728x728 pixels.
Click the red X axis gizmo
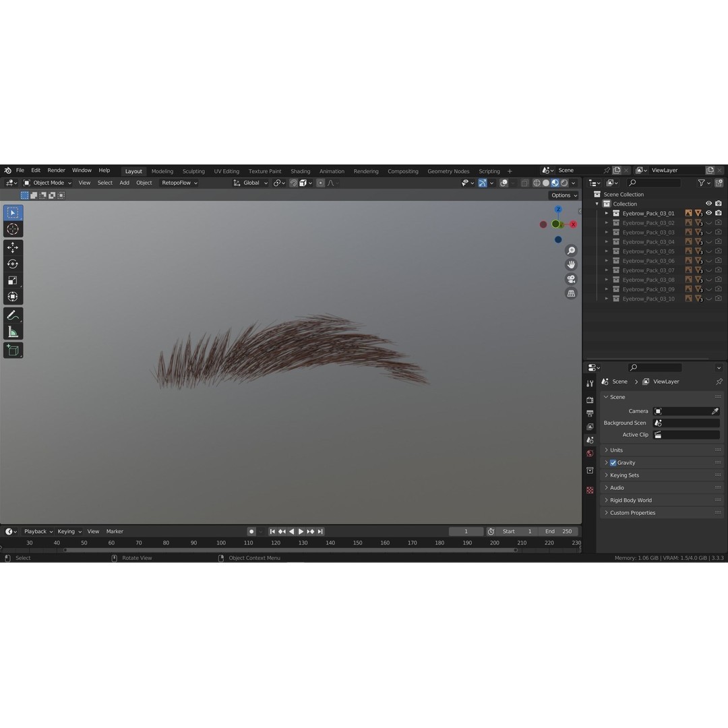tap(574, 224)
